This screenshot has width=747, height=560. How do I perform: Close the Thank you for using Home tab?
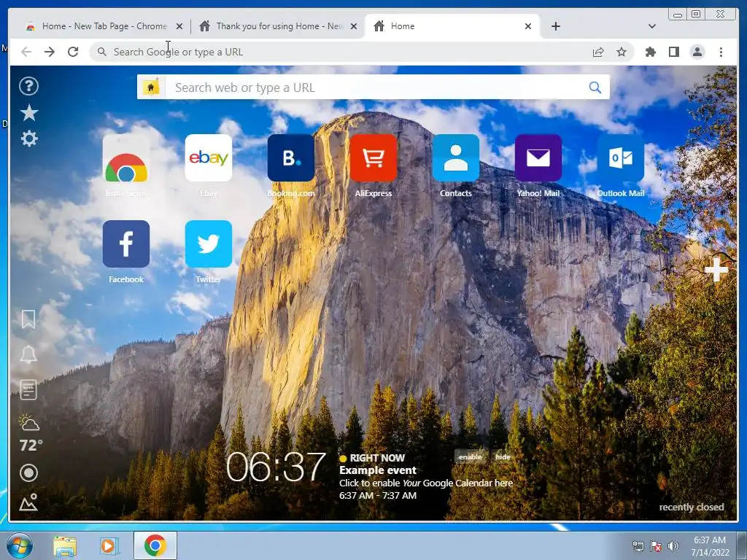[354, 27]
